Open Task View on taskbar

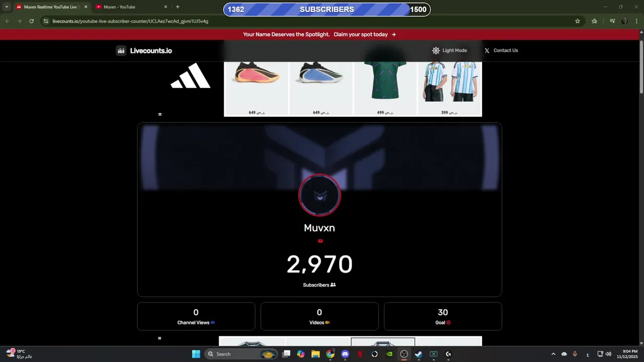coord(286,354)
